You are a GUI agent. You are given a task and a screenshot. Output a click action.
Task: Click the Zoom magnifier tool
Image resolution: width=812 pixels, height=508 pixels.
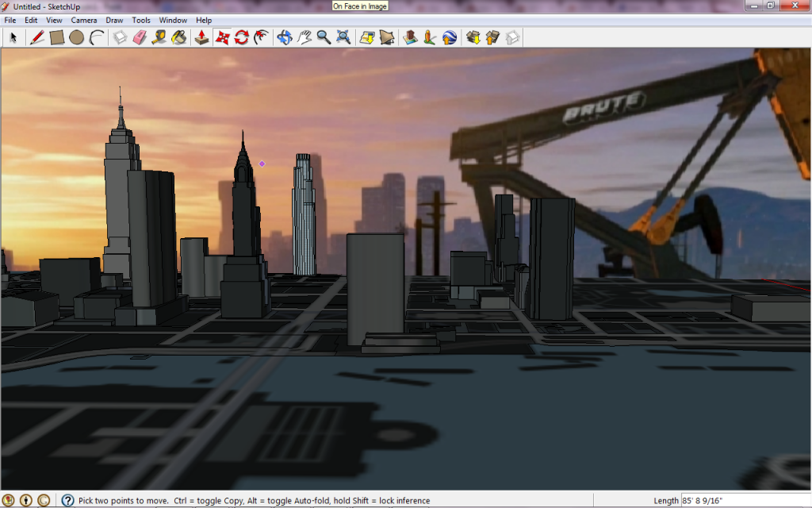point(324,37)
